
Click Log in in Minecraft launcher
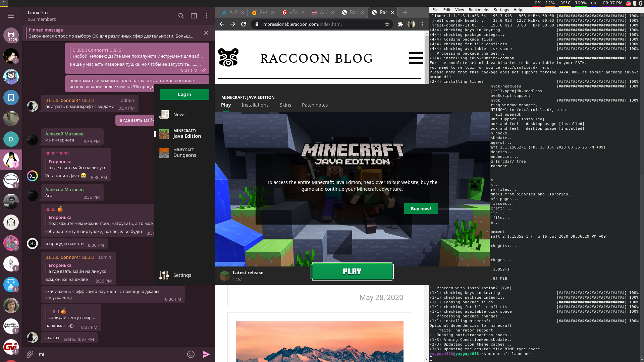(184, 95)
